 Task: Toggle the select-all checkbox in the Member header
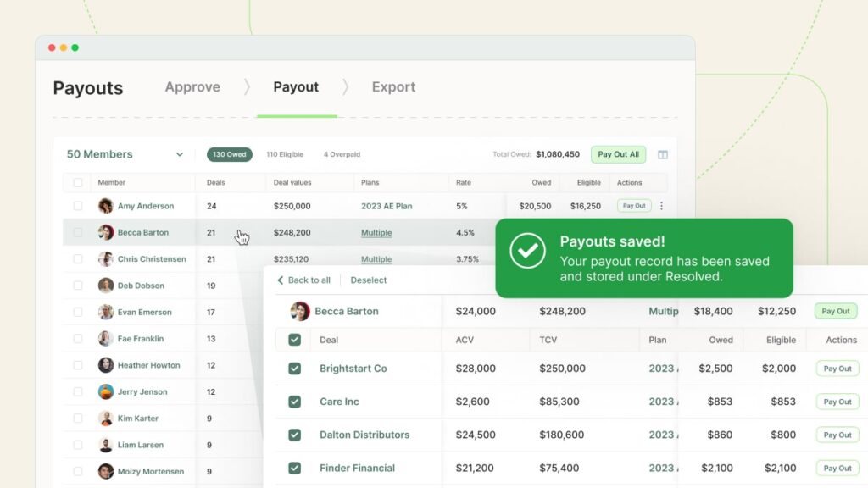tap(77, 183)
